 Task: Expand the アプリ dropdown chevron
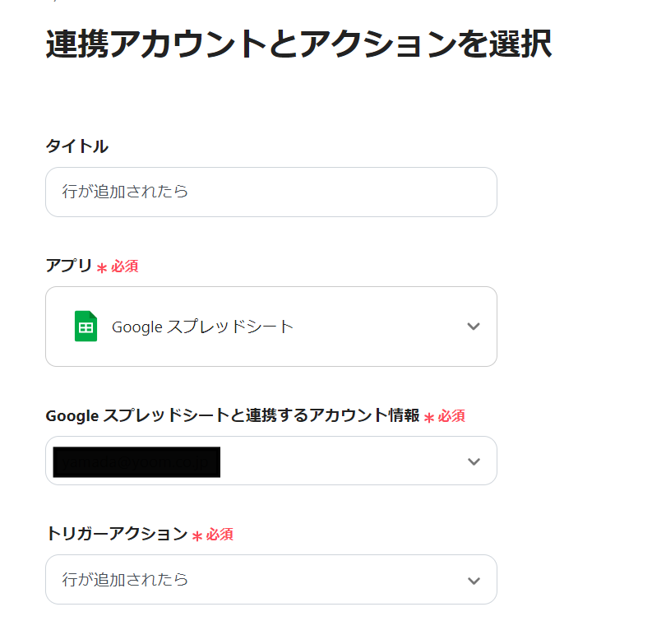click(473, 327)
